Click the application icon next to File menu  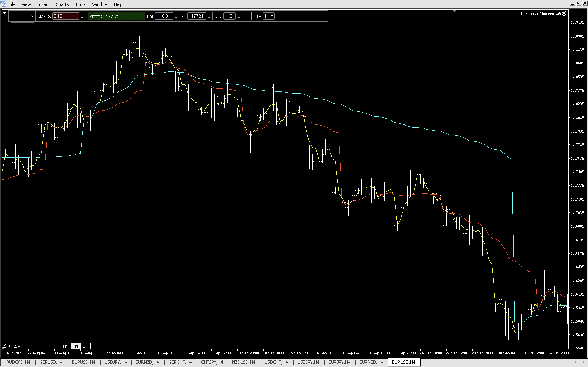[x=3, y=4]
